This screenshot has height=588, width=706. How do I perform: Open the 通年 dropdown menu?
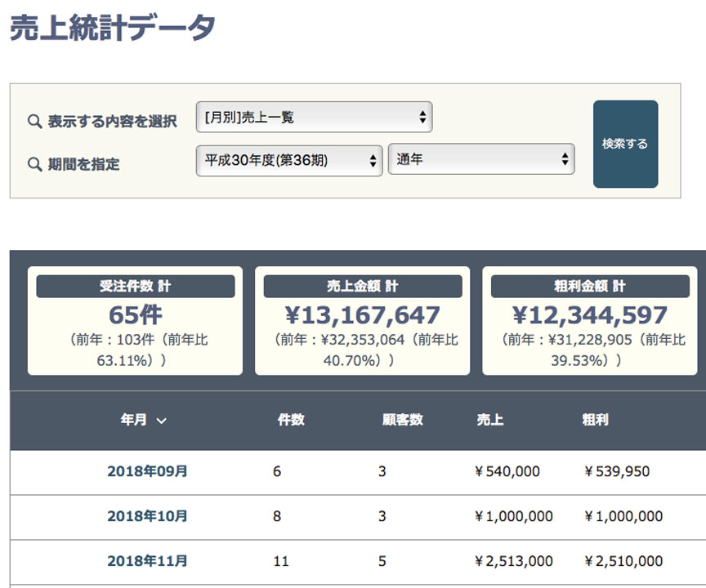[x=481, y=160]
